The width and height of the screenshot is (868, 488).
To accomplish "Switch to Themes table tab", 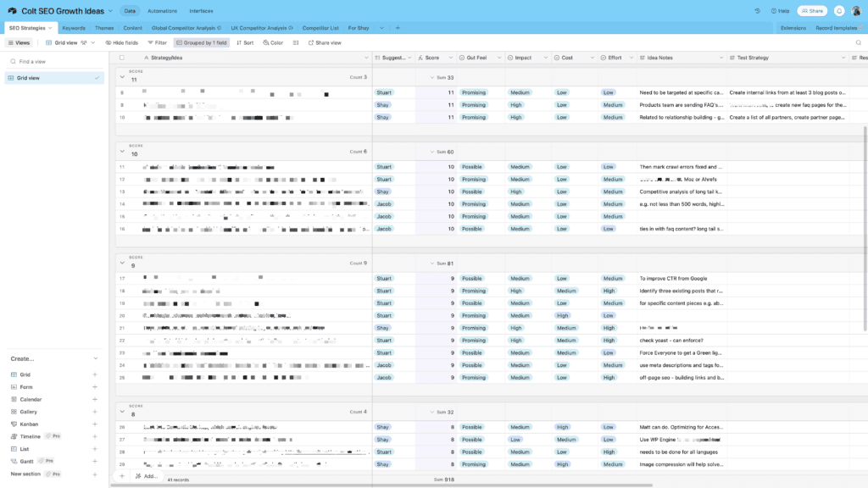I will coord(104,28).
